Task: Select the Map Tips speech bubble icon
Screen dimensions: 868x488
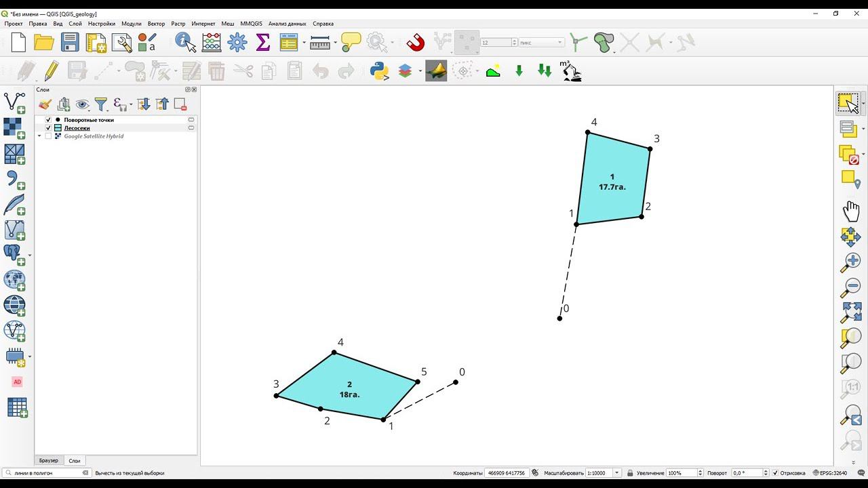Action: (x=351, y=43)
